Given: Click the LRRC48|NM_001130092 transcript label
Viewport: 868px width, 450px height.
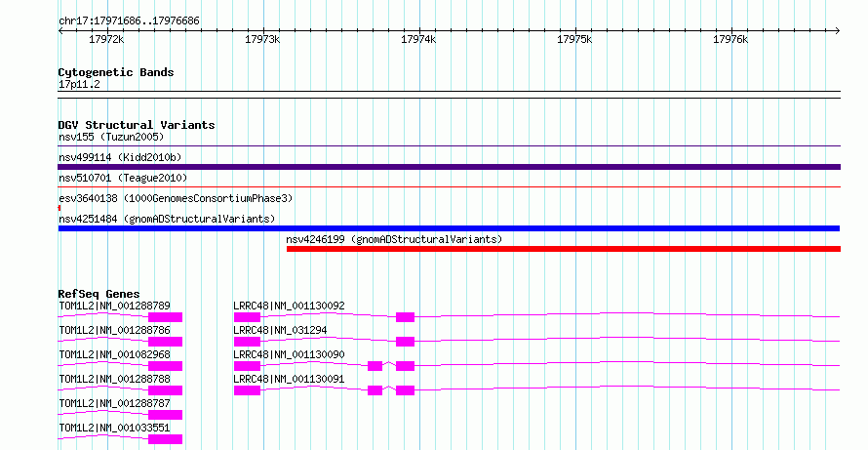Looking at the screenshot, I should click(x=289, y=306).
